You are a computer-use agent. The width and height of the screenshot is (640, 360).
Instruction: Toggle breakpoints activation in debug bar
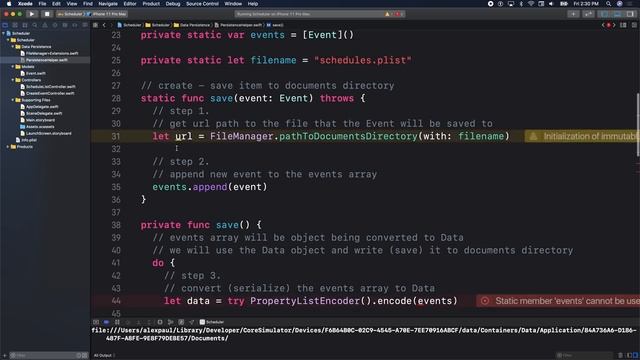107,322
